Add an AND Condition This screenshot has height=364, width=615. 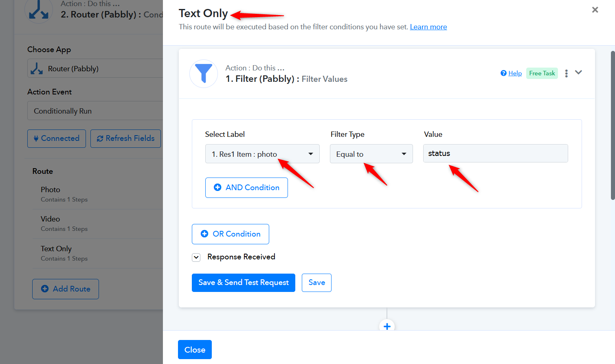coord(246,188)
